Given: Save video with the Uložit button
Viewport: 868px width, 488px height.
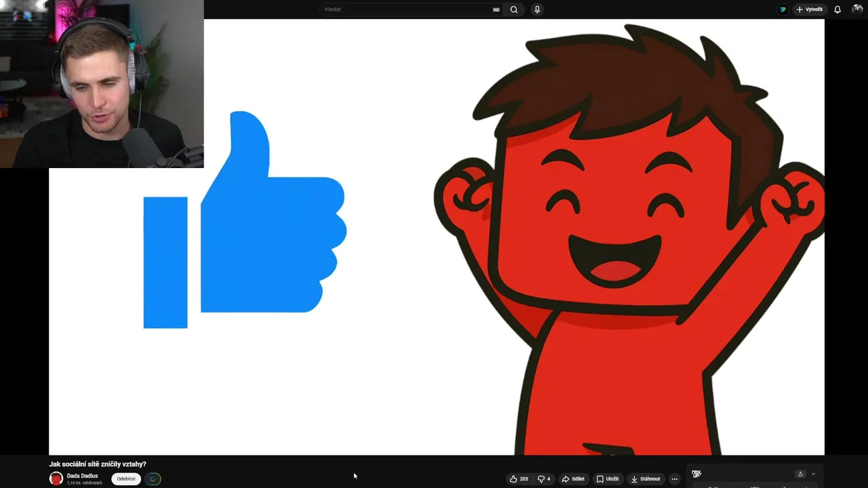Looking at the screenshot, I should pyautogui.click(x=608, y=479).
